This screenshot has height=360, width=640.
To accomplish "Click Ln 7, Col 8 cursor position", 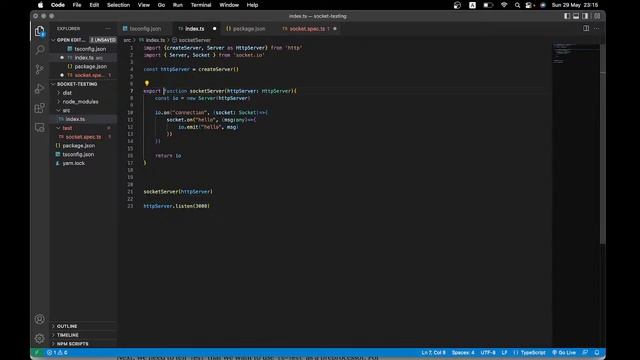I will (433, 352).
